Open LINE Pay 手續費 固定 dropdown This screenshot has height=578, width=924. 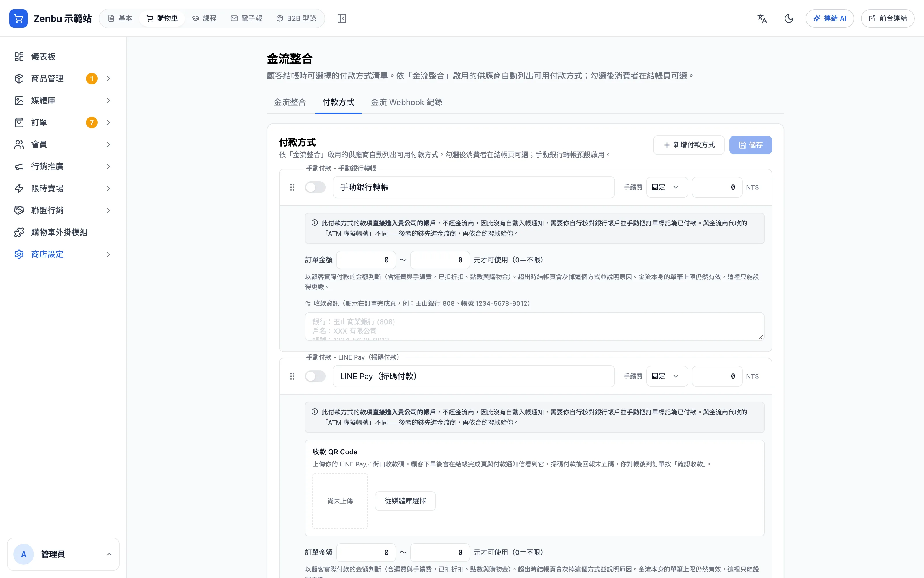pyautogui.click(x=667, y=376)
